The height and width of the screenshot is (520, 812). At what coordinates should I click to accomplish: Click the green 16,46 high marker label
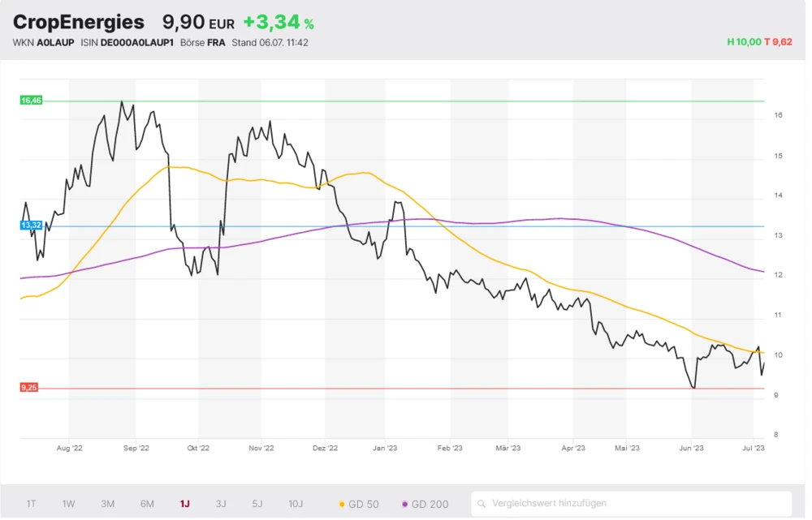pyautogui.click(x=30, y=101)
